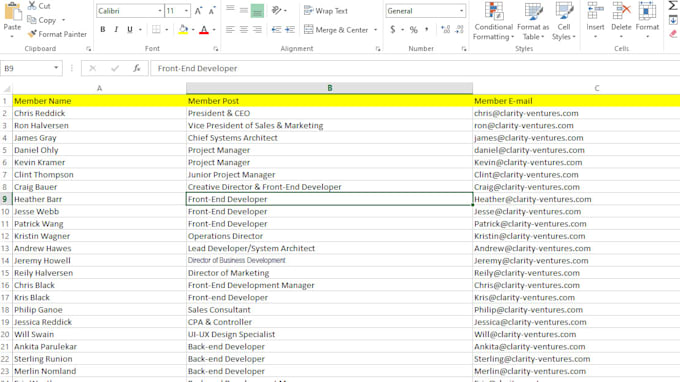Viewport: 680px width, 382px height.
Task: Align text right
Action: pyautogui.click(x=257, y=29)
